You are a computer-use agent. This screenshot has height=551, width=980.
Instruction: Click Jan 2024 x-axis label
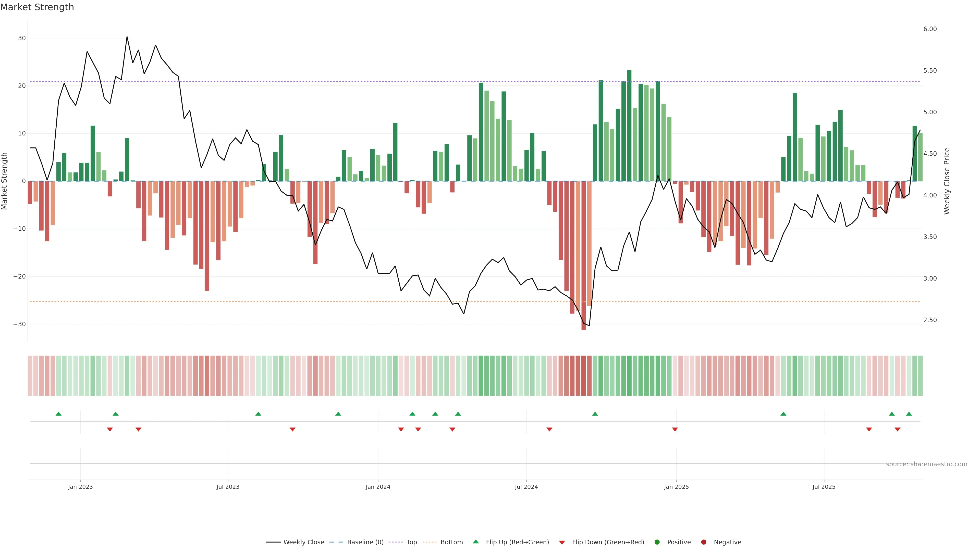378,487
